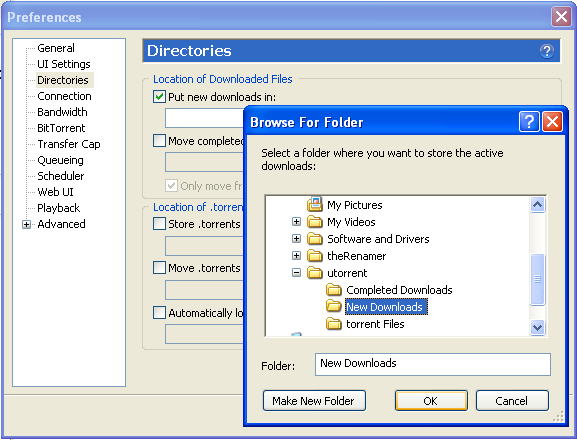Enable Move .torrents checkbox
This screenshot has height=440, width=577.
tap(159, 267)
